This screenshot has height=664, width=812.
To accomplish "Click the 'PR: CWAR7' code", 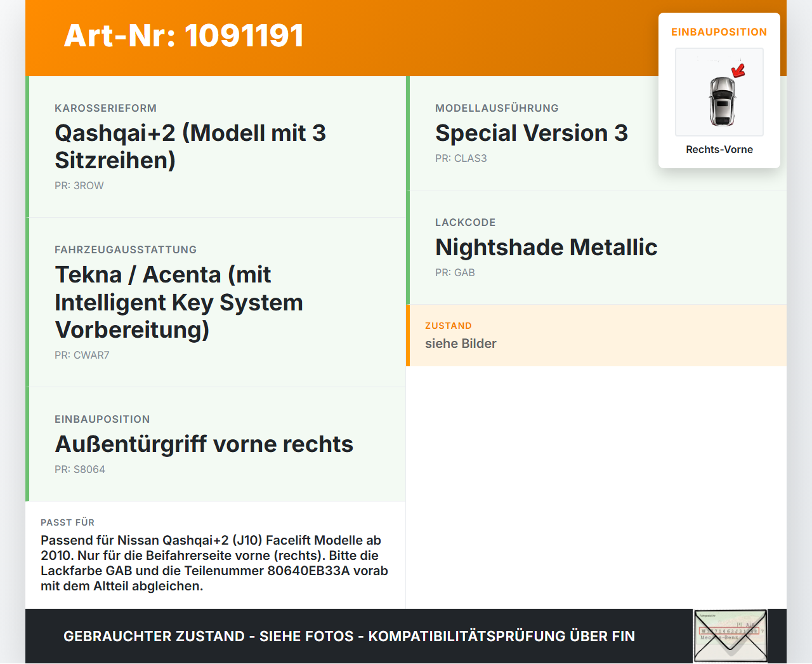I will pos(82,355).
